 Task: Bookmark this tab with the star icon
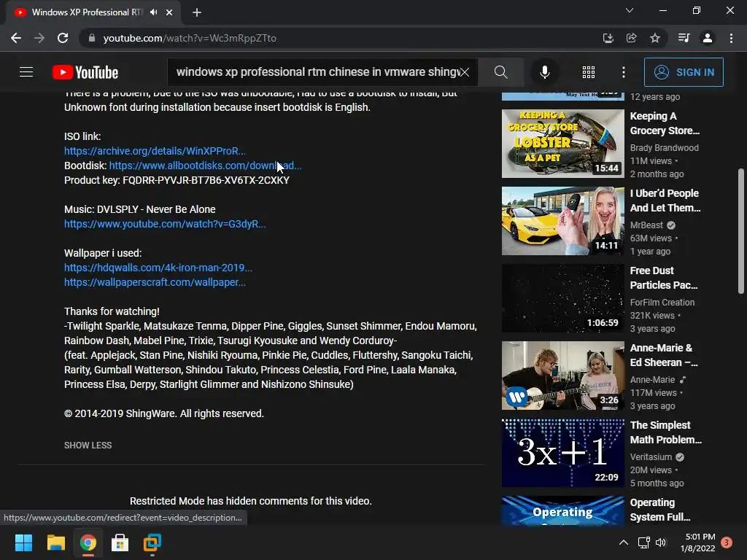[655, 38]
